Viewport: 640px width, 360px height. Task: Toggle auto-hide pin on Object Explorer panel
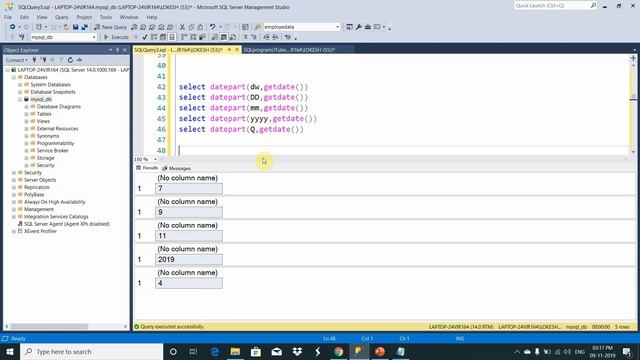point(118,50)
